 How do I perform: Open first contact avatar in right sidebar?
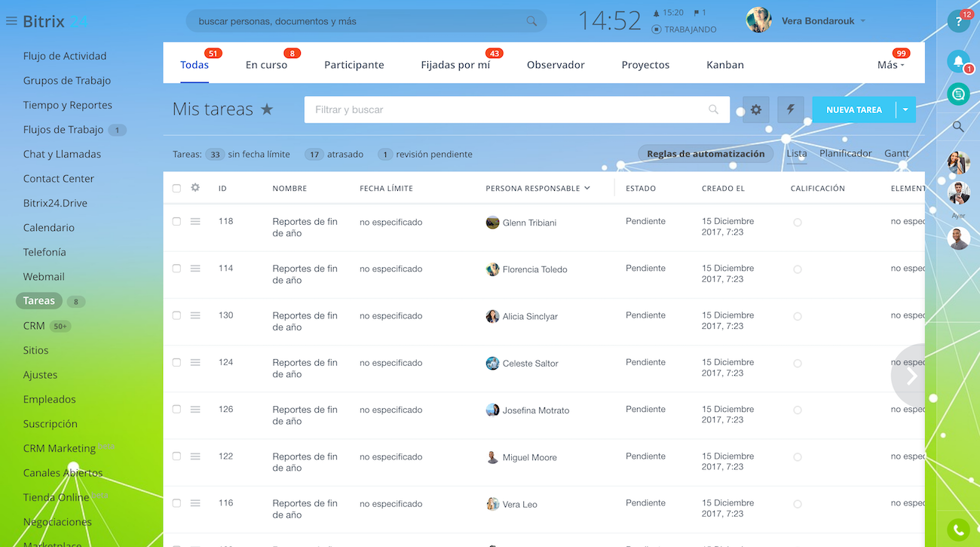[x=958, y=162]
